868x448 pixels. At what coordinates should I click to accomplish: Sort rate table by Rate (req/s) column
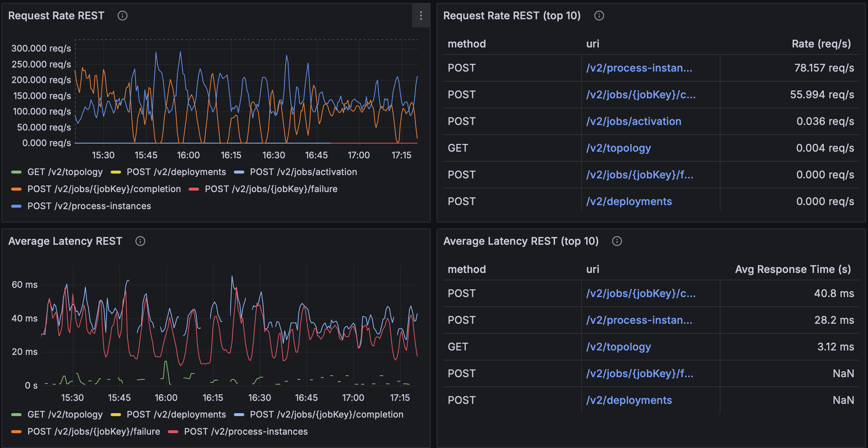pos(821,44)
